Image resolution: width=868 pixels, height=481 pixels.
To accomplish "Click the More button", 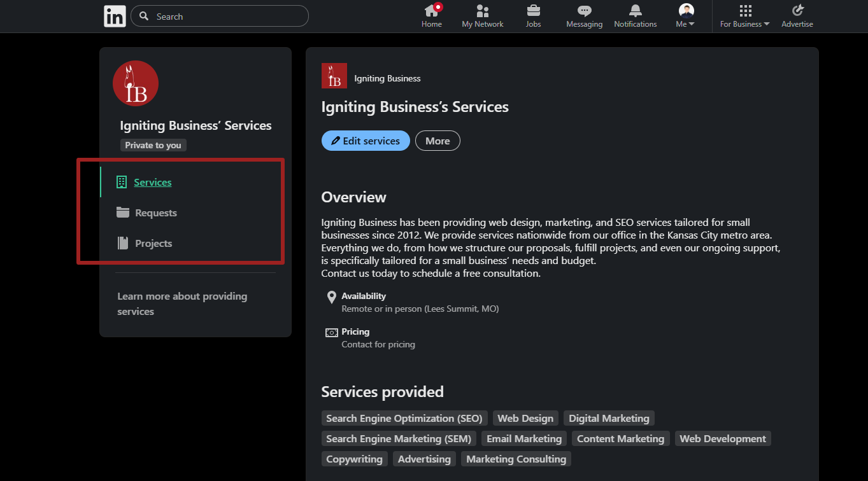I will pyautogui.click(x=438, y=141).
